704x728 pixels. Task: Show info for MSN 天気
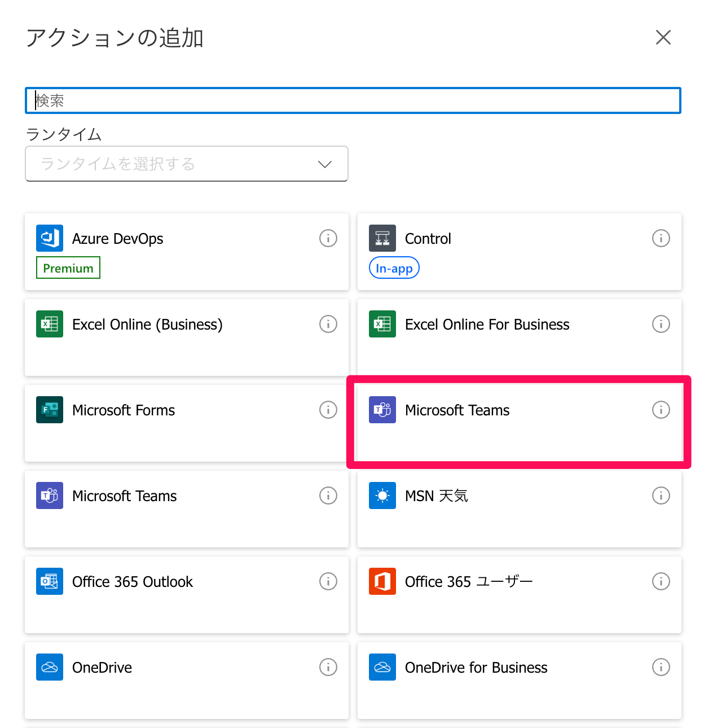click(x=661, y=495)
